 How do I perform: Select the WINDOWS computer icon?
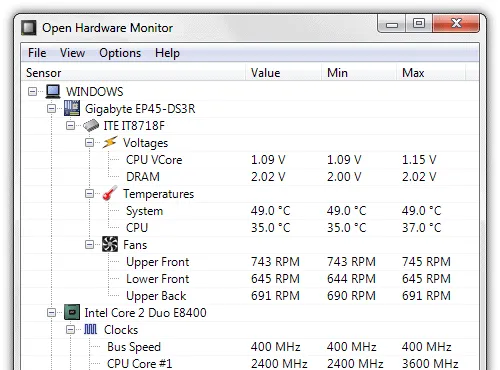tap(53, 91)
